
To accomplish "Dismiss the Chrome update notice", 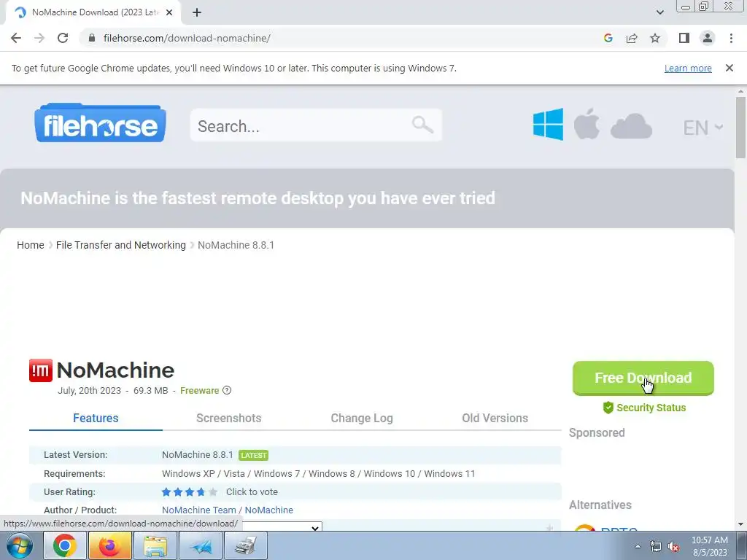I will pos(729,68).
